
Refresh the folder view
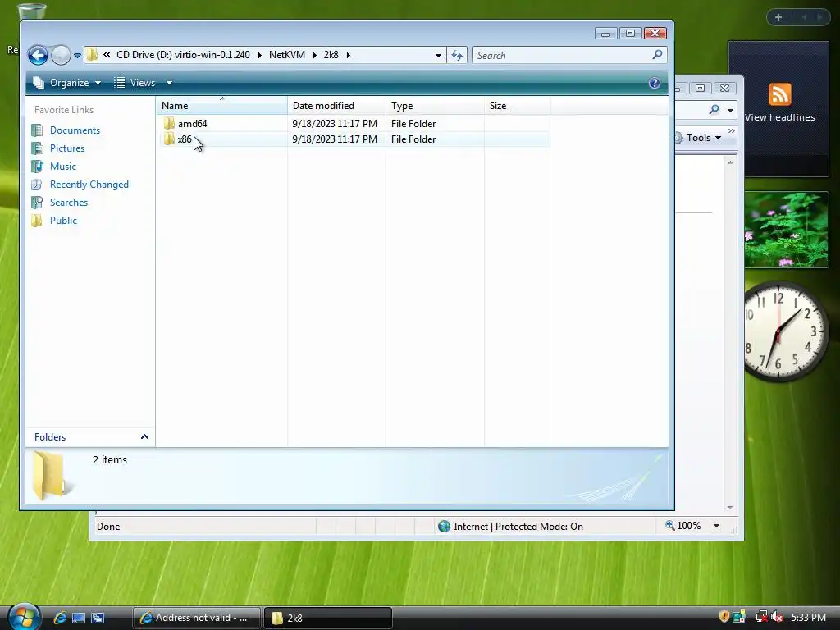pyautogui.click(x=457, y=55)
